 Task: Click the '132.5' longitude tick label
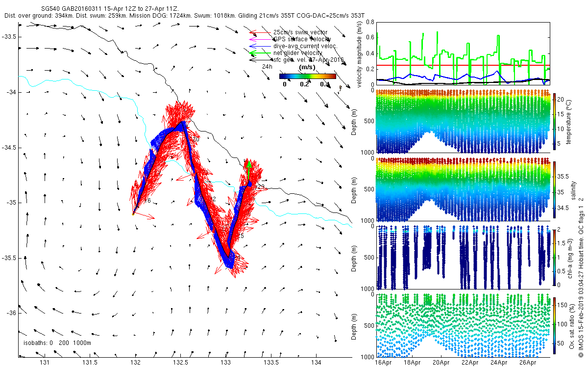181,363
